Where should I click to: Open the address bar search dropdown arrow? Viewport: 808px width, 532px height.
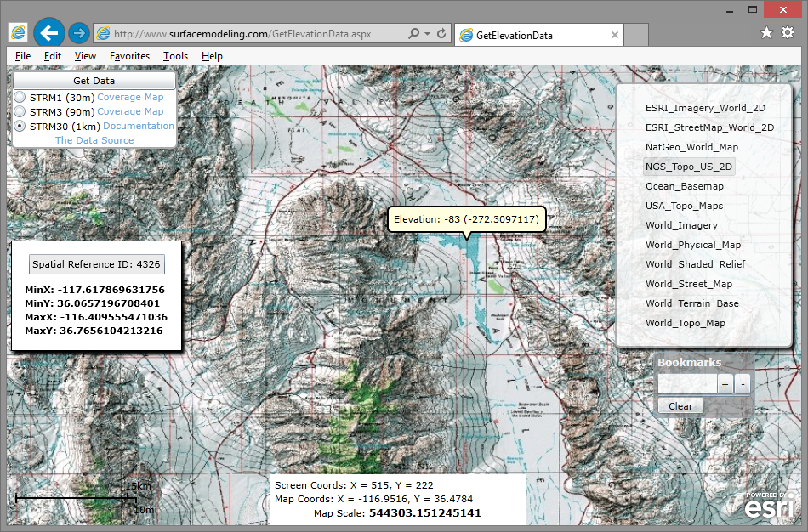[427, 33]
